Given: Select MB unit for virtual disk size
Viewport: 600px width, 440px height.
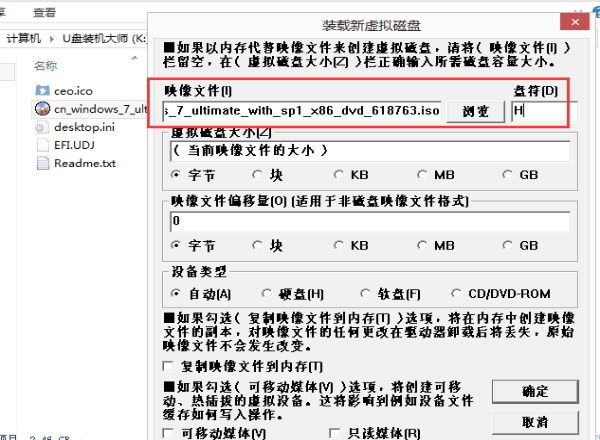Looking at the screenshot, I should (422, 174).
